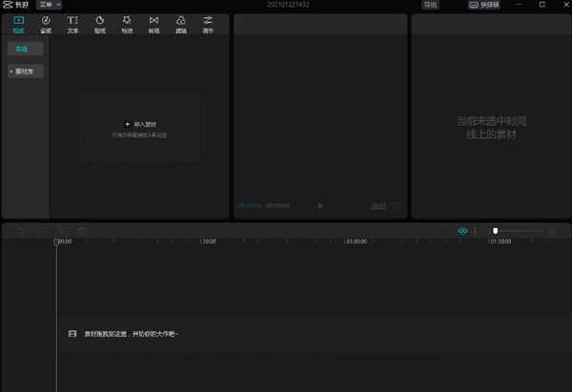Open the 调节 (Adjust) panel

tap(208, 24)
